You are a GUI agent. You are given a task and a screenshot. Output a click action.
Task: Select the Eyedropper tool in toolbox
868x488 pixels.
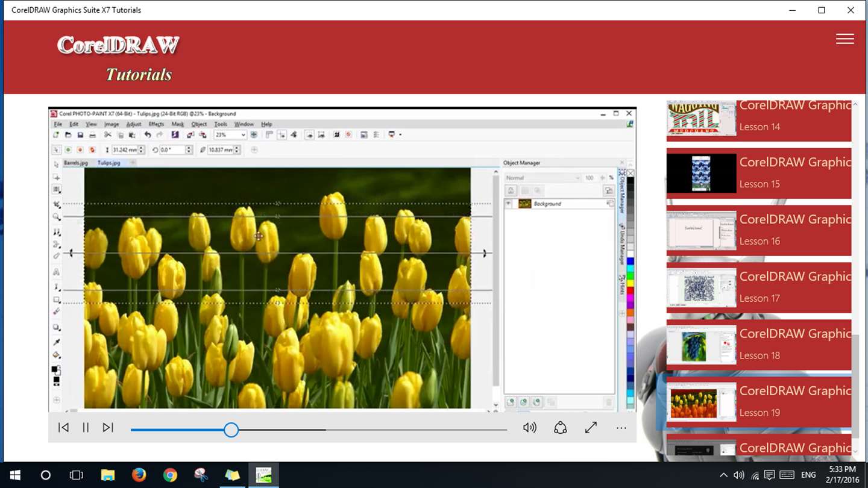pyautogui.click(x=57, y=342)
